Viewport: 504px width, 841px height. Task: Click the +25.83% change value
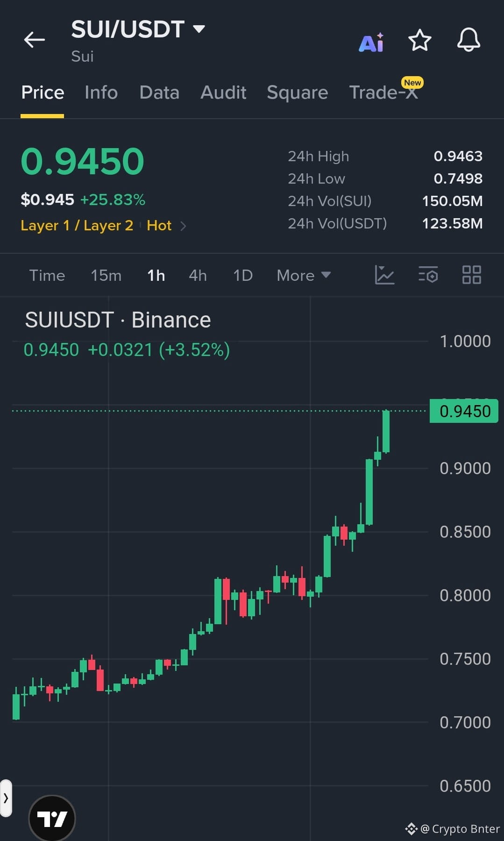pyautogui.click(x=113, y=200)
